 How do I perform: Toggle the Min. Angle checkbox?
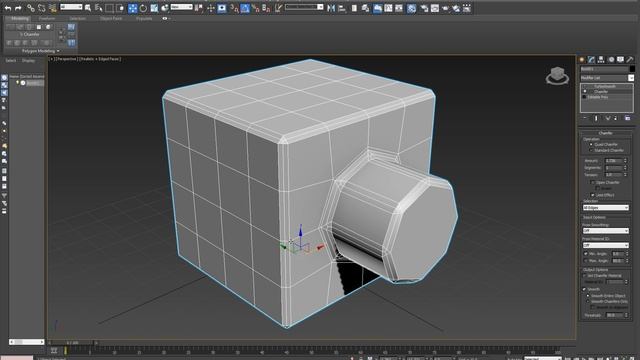[585, 254]
